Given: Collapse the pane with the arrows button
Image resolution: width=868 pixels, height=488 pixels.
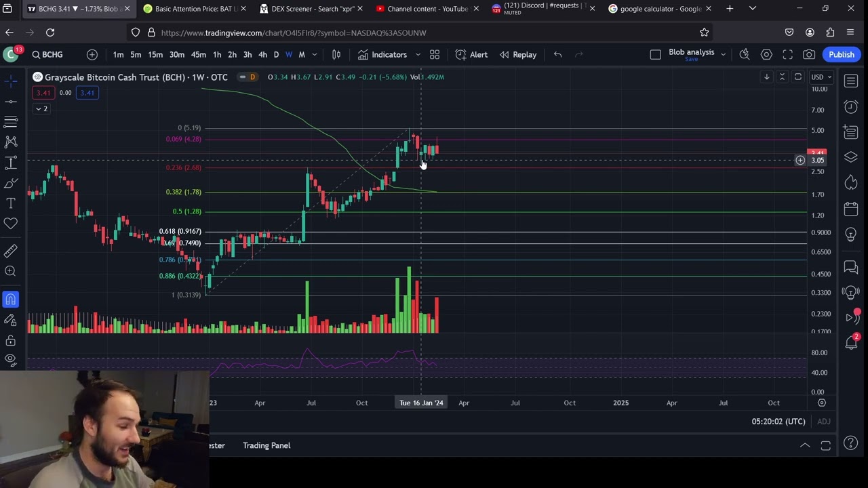Looking at the screenshot, I should (x=782, y=77).
